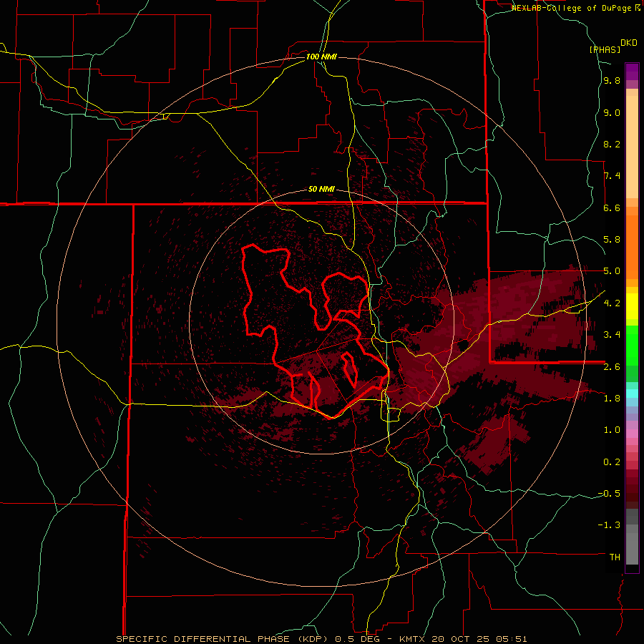Click the -0.5 scale value
Image resolution: width=644 pixels, height=644 pixels.
click(x=609, y=494)
